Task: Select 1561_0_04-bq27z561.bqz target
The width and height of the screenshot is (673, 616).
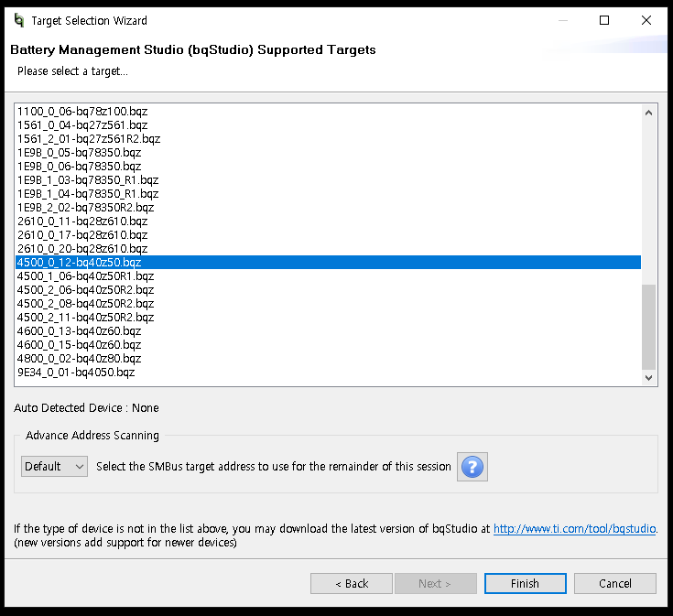Action: (329, 125)
